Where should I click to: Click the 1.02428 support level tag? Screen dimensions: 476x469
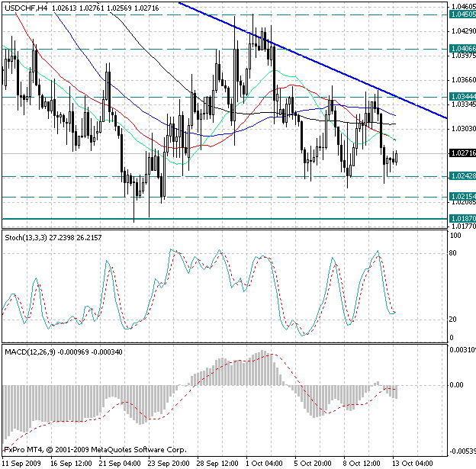point(462,176)
